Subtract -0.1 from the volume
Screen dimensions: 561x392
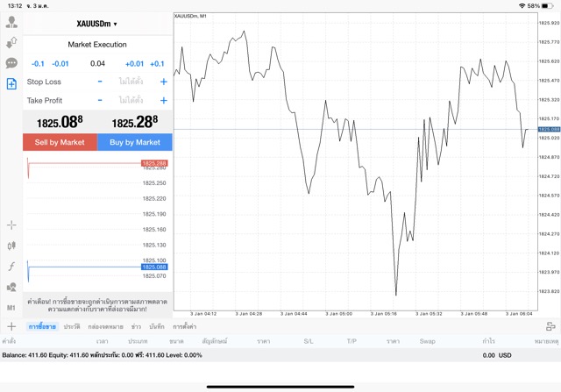(x=38, y=63)
